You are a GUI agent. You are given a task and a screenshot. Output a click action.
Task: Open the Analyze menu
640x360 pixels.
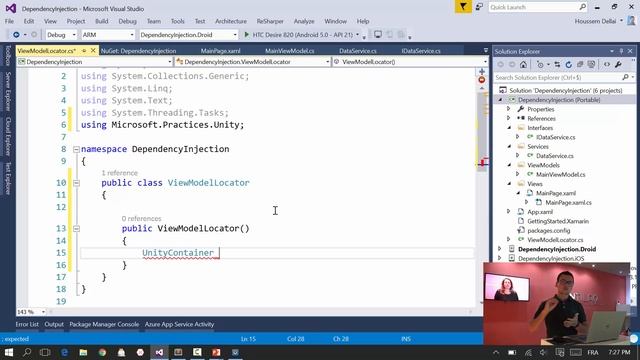point(304,21)
